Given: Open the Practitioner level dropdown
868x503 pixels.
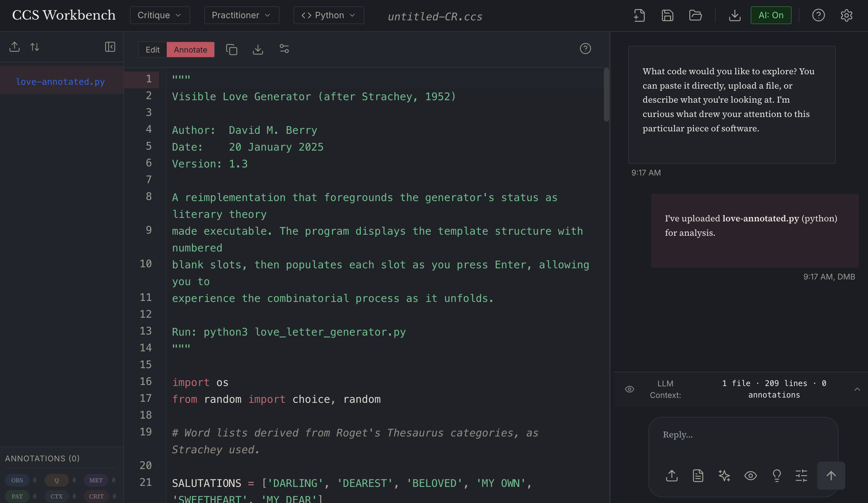Looking at the screenshot, I should (241, 15).
